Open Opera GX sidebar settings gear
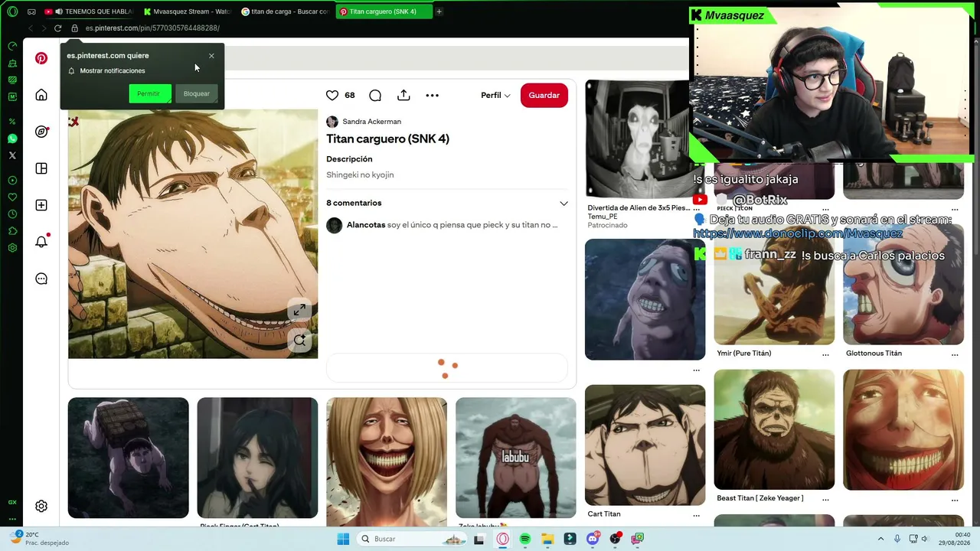This screenshot has width=980, height=551. [x=12, y=248]
